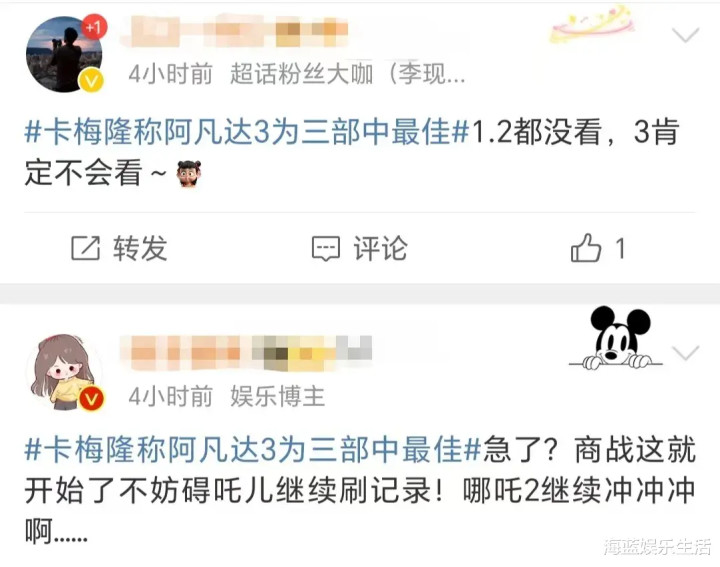Open the cartoon girl avatar profile
Viewport: 720px width, 567px height.
[63, 372]
